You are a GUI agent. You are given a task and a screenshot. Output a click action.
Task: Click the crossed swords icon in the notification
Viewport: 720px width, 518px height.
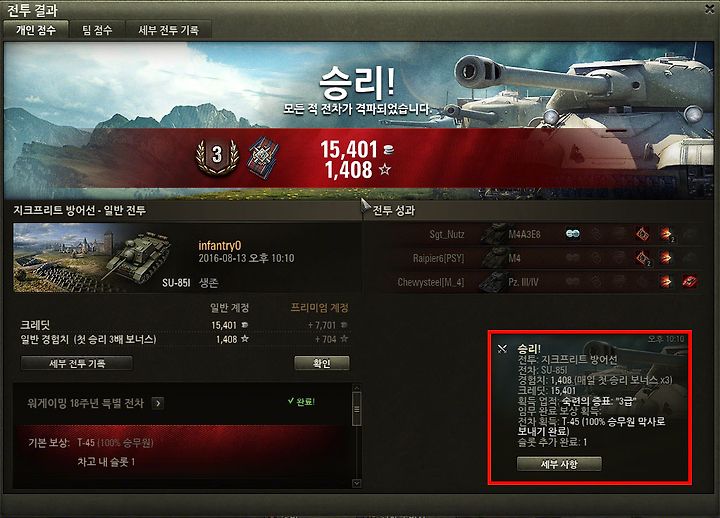(x=502, y=349)
